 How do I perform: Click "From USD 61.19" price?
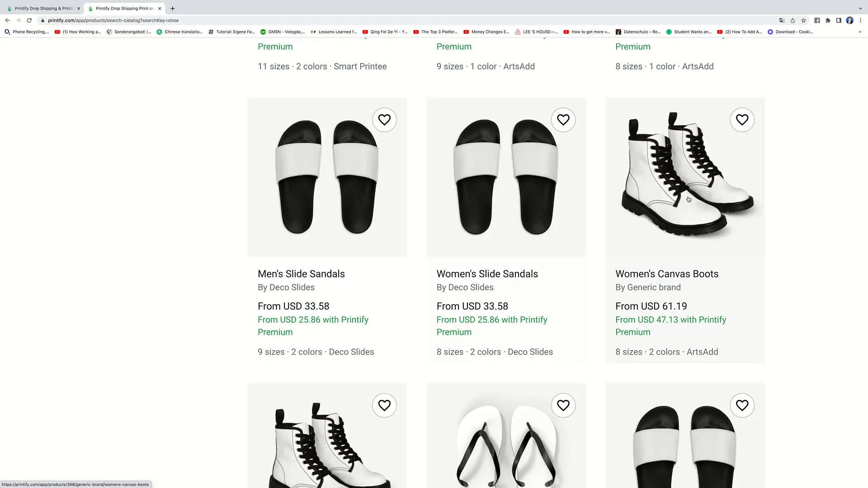tap(651, 306)
